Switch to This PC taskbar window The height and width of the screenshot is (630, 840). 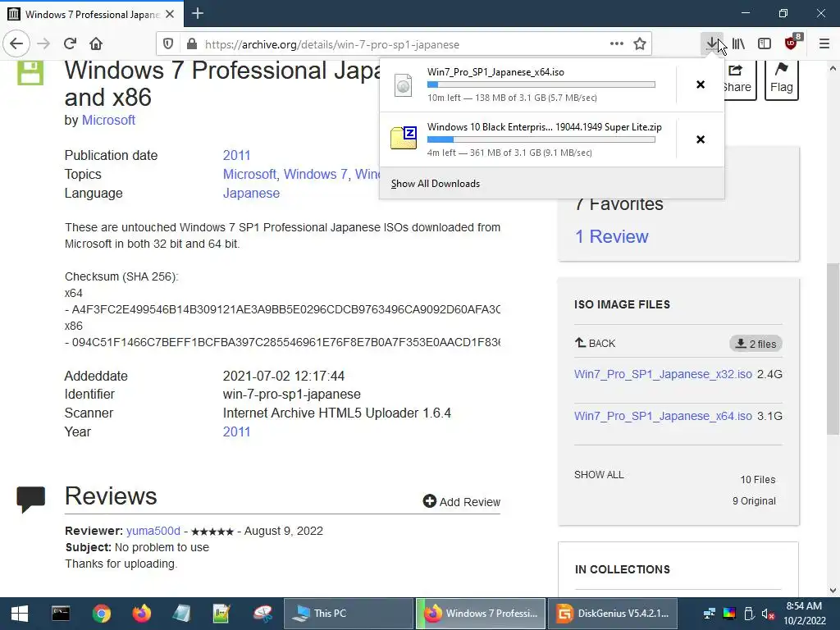pos(348,614)
